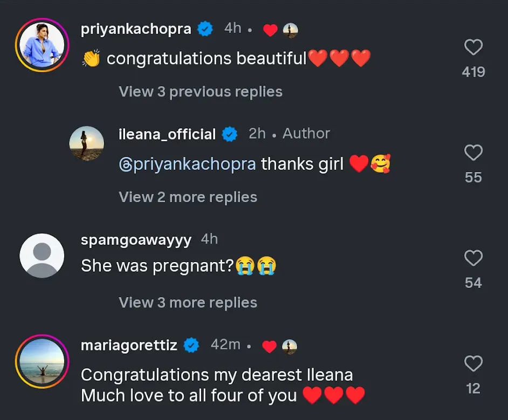
Task: Visit mariagorettiz username profile
Action: coord(129,345)
